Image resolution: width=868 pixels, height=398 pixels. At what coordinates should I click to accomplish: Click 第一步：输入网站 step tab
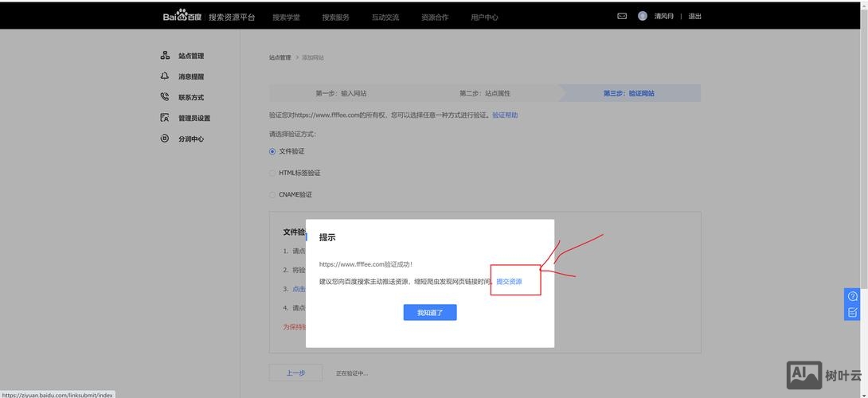click(341, 94)
